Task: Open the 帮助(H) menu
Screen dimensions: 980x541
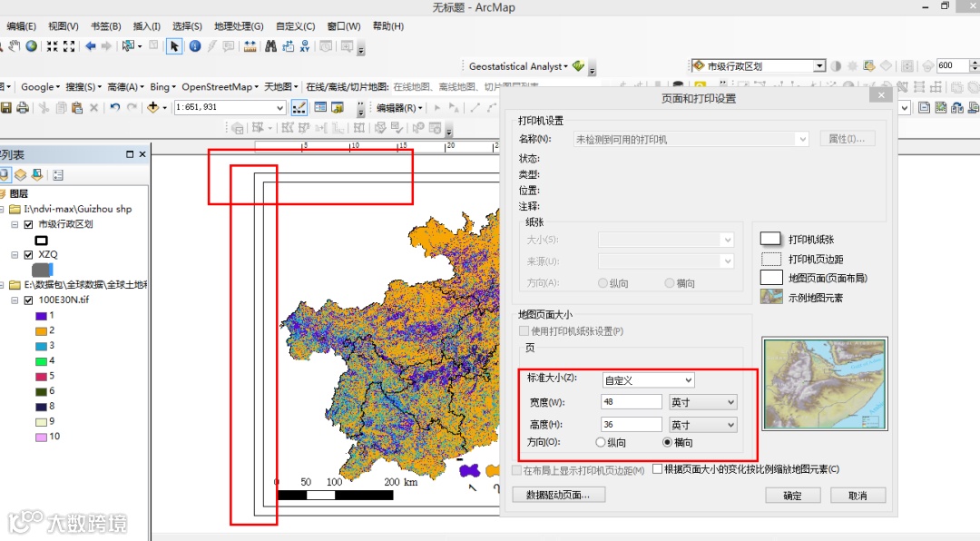Action: (x=388, y=26)
